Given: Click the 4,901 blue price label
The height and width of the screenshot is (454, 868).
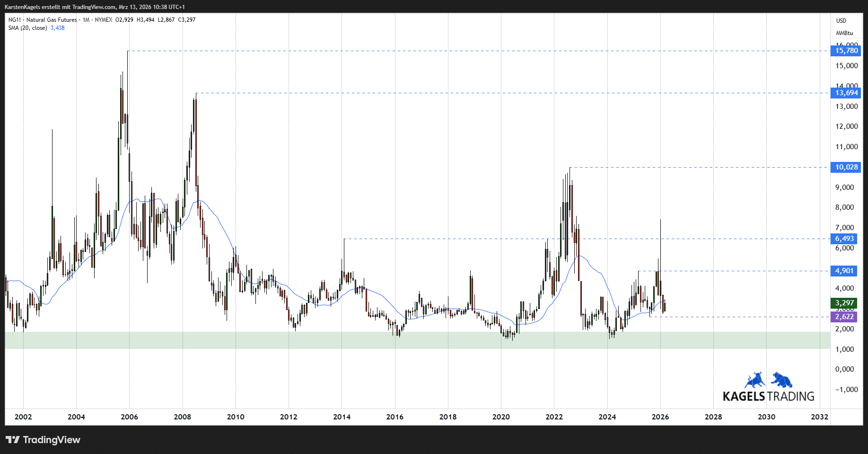Looking at the screenshot, I should 844,271.
